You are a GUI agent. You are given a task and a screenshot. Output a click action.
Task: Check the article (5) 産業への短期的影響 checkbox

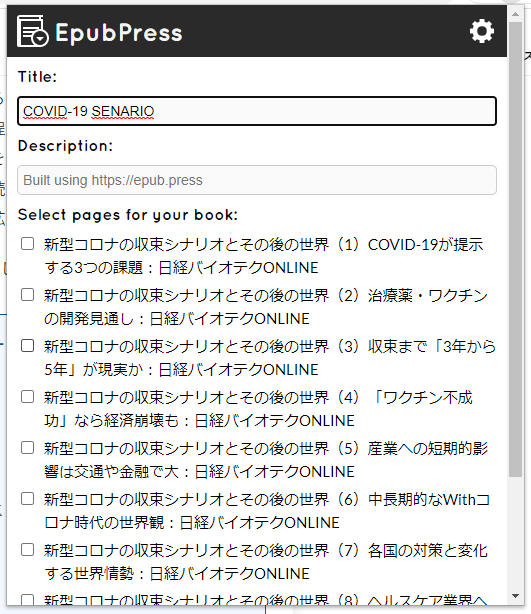[x=27, y=448]
